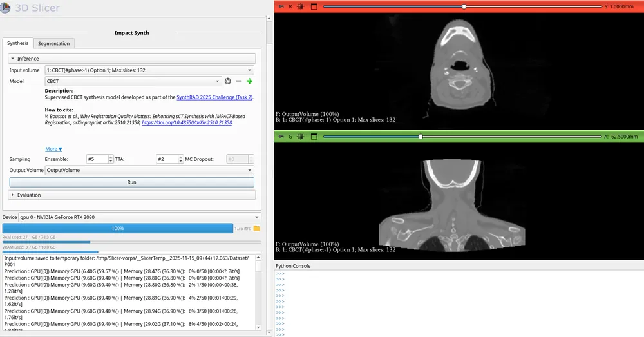Click the log output scrollbar up arrow
Image resolution: width=644 pixels, height=337 pixels.
[x=258, y=258]
